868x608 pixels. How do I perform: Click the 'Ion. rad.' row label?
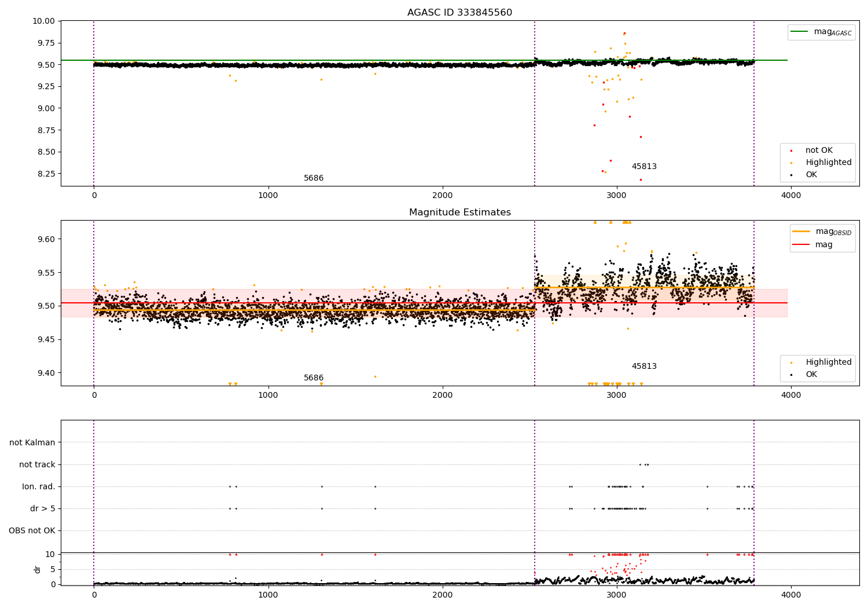click(x=39, y=487)
